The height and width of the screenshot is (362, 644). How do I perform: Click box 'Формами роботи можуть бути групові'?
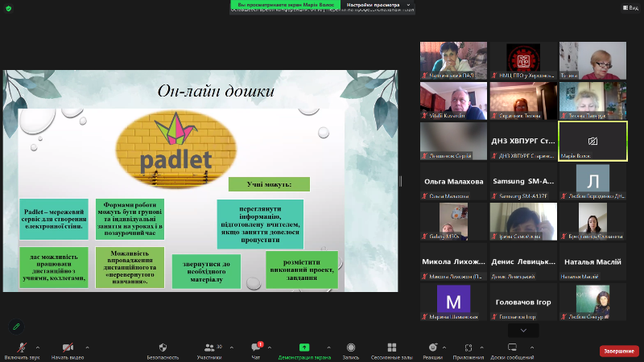click(130, 219)
